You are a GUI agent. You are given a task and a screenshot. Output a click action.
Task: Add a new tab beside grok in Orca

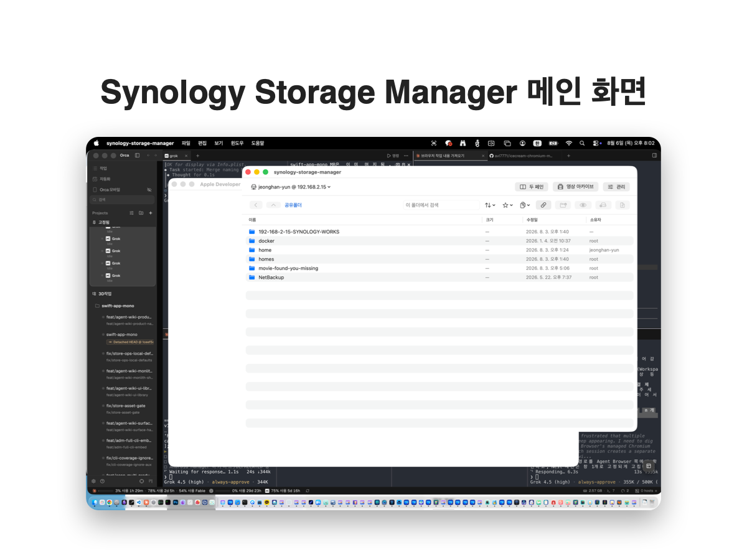[x=198, y=156]
